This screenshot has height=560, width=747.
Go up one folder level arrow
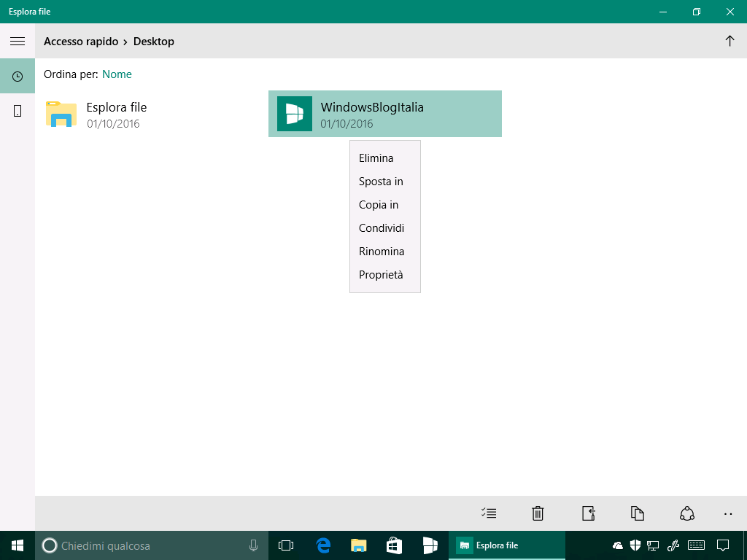pyautogui.click(x=729, y=41)
